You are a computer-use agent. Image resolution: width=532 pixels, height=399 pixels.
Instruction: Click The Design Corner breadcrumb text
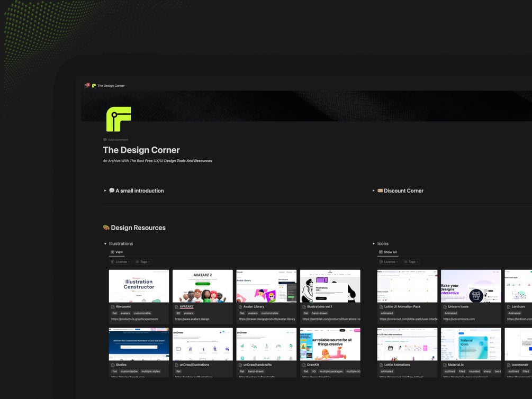click(111, 86)
